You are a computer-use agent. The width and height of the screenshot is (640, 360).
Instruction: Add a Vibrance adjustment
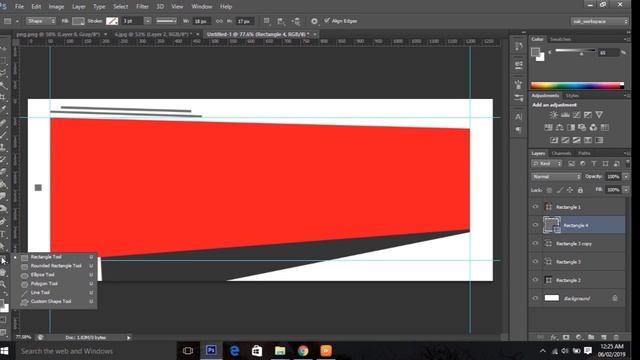click(x=599, y=115)
